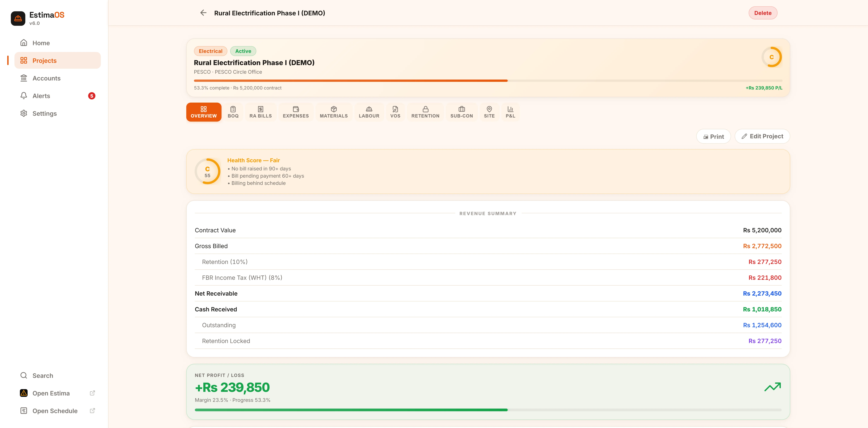Click Gross Billed amount Rs 2,772,500

pyautogui.click(x=762, y=246)
